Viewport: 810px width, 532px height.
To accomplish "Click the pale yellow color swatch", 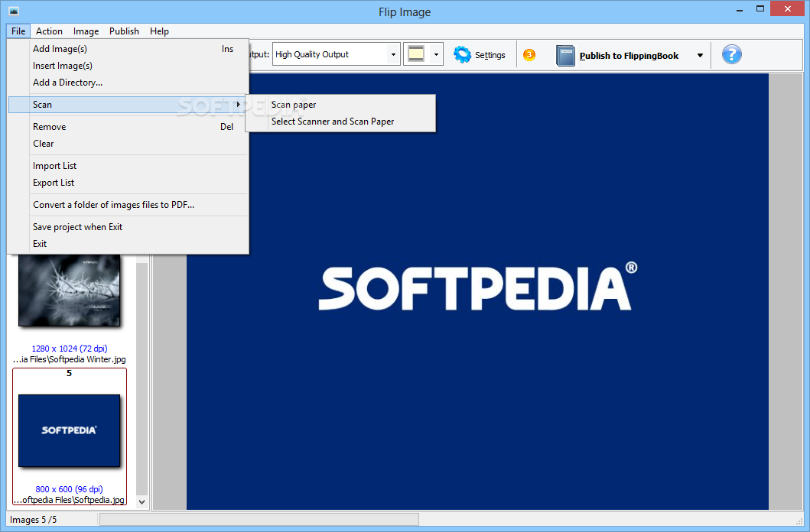I will [416, 54].
